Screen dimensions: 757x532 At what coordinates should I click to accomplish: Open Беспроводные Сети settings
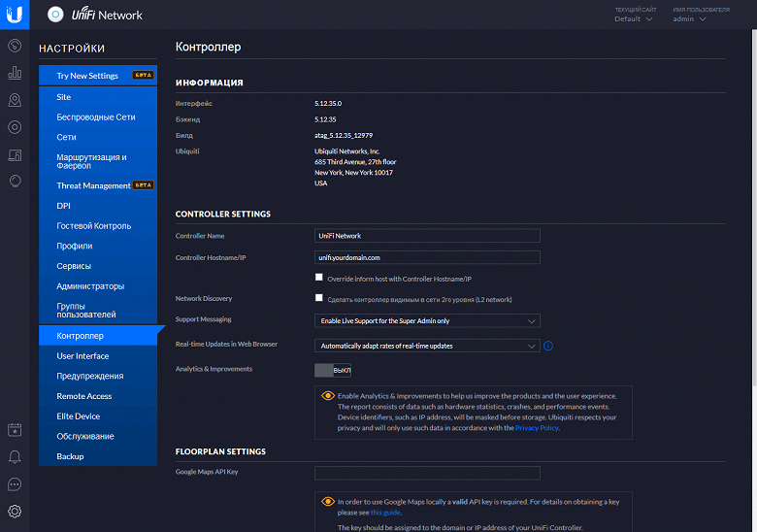(x=98, y=116)
